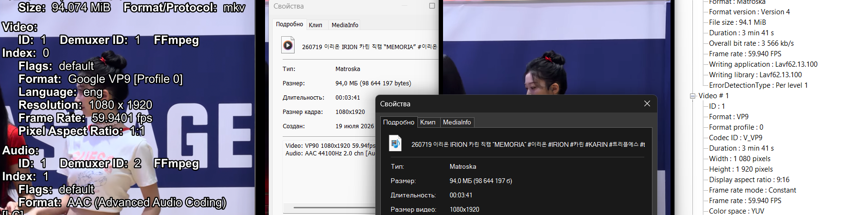Select Format version : Version 4 tree row

(750, 12)
